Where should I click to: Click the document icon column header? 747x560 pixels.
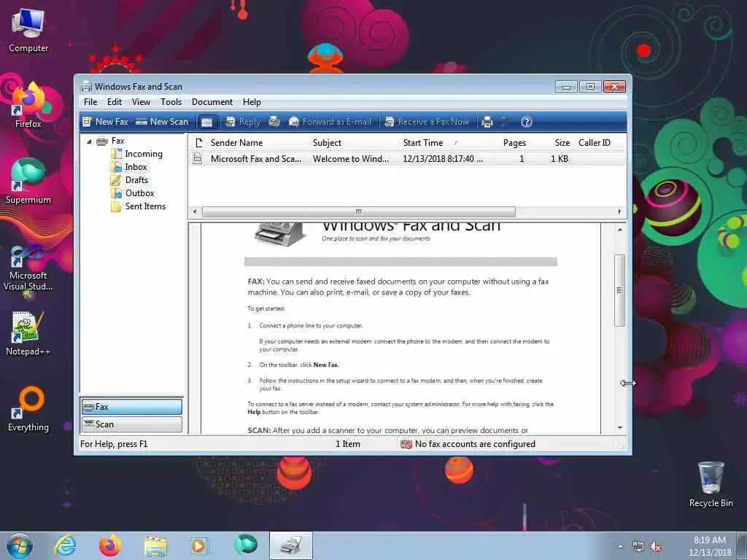coord(198,143)
